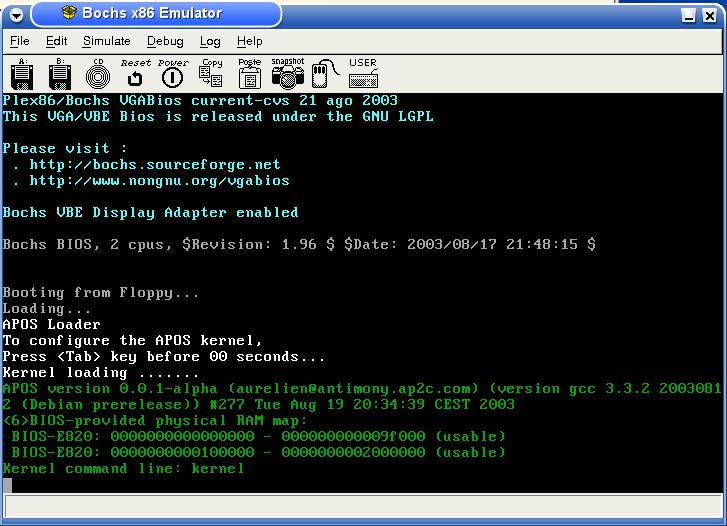The image size is (727, 526).
Task: Open the Debug menu
Action: click(x=165, y=41)
